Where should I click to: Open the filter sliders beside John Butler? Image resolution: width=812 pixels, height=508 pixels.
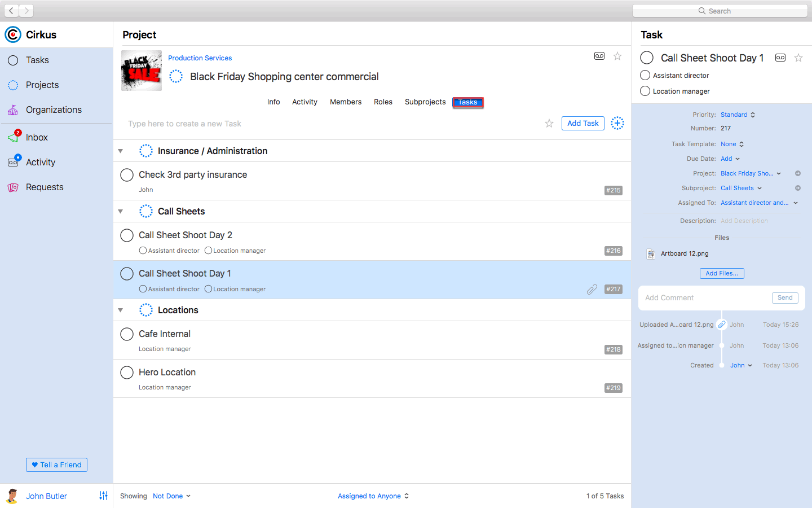103,496
